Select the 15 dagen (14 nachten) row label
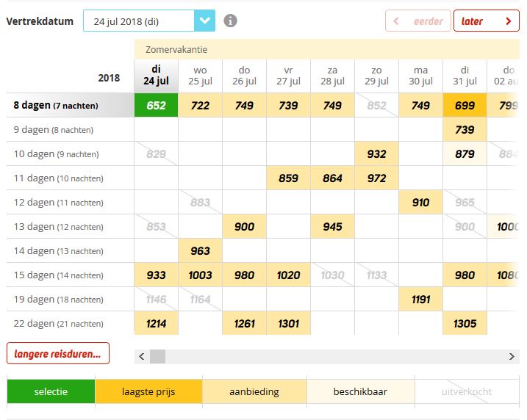 pos(58,275)
